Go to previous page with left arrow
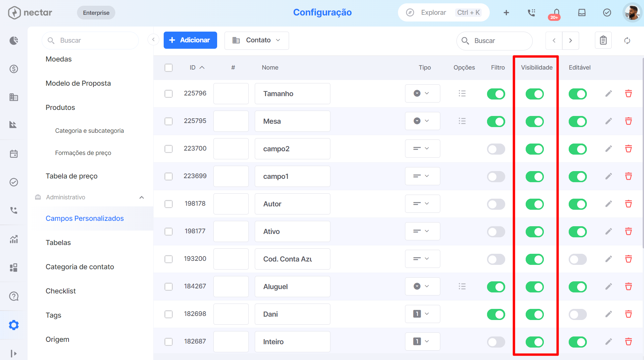Image resolution: width=644 pixels, height=360 pixels. pos(554,40)
